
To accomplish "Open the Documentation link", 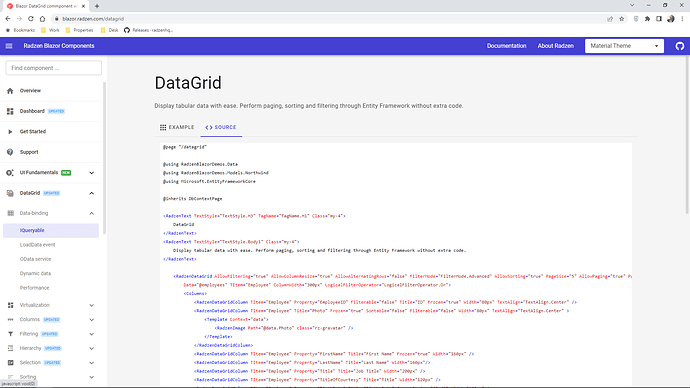I will point(506,46).
